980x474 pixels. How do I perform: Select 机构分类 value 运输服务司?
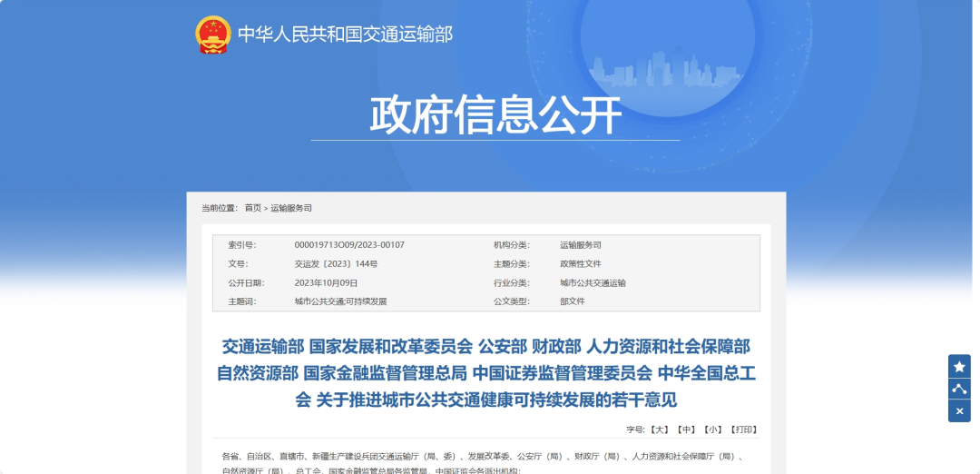pos(581,245)
